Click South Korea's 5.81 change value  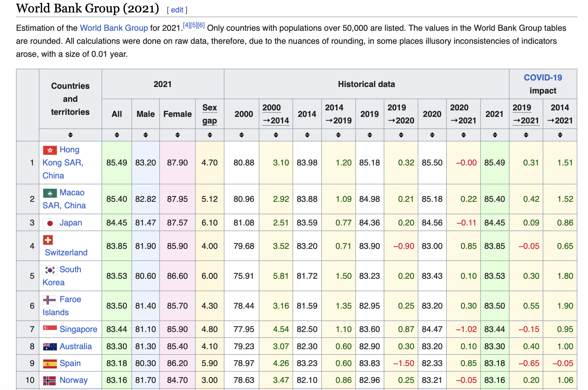click(x=281, y=276)
